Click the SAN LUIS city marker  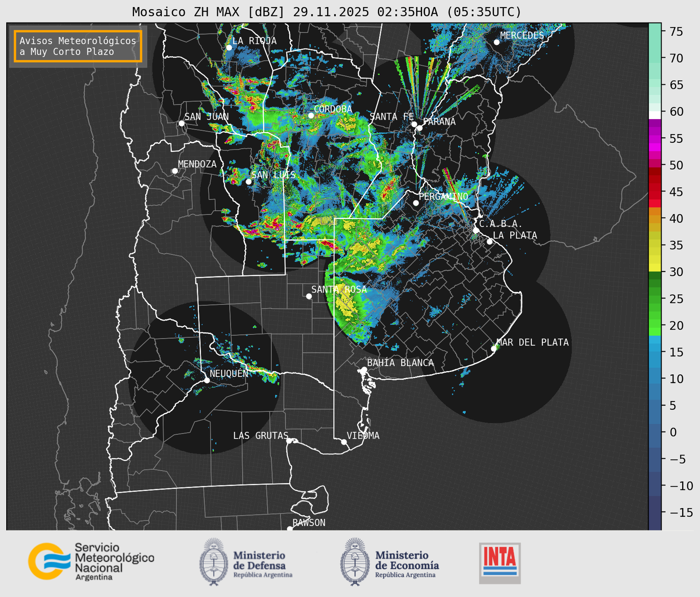pos(249,182)
